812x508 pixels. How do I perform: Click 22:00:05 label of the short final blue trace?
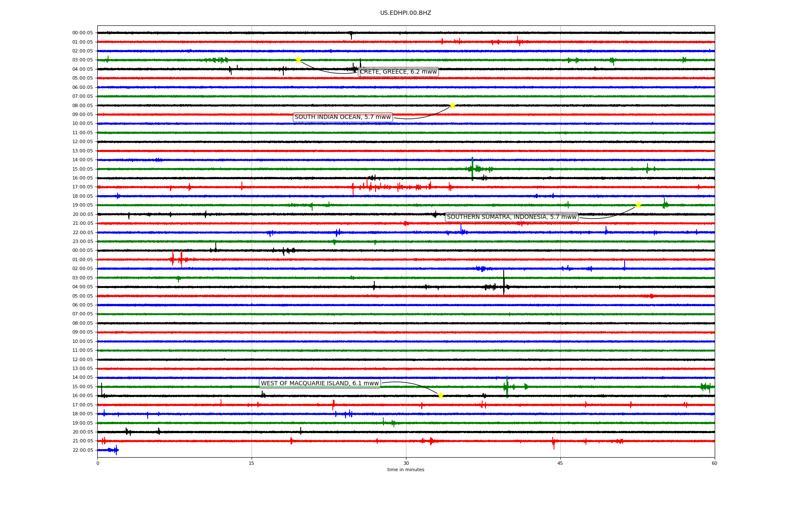pos(82,450)
